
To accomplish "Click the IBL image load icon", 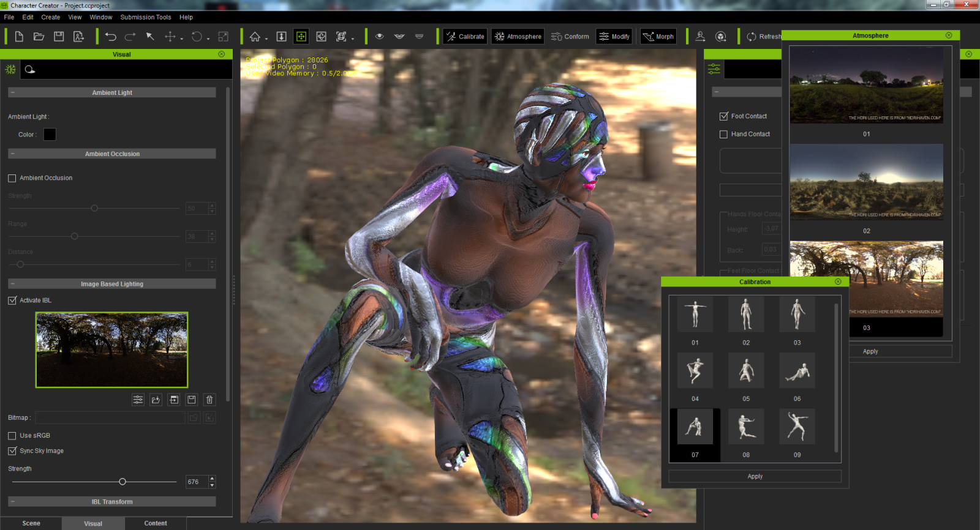I will point(156,400).
